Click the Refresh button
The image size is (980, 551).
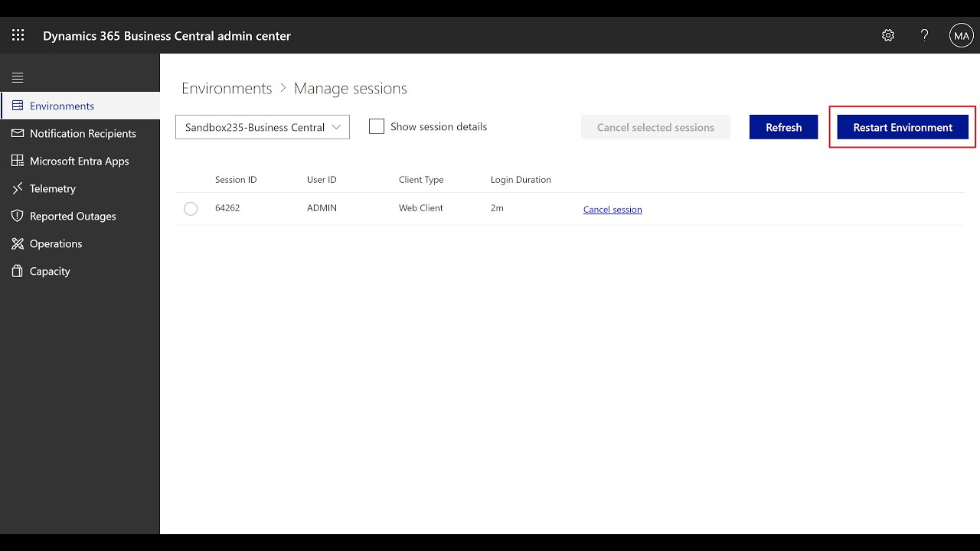pos(783,127)
